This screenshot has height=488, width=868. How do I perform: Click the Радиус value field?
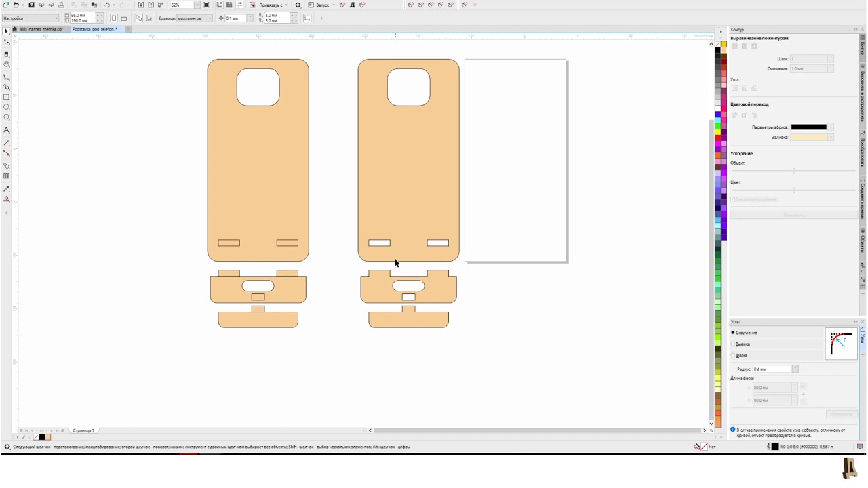[x=772, y=369]
